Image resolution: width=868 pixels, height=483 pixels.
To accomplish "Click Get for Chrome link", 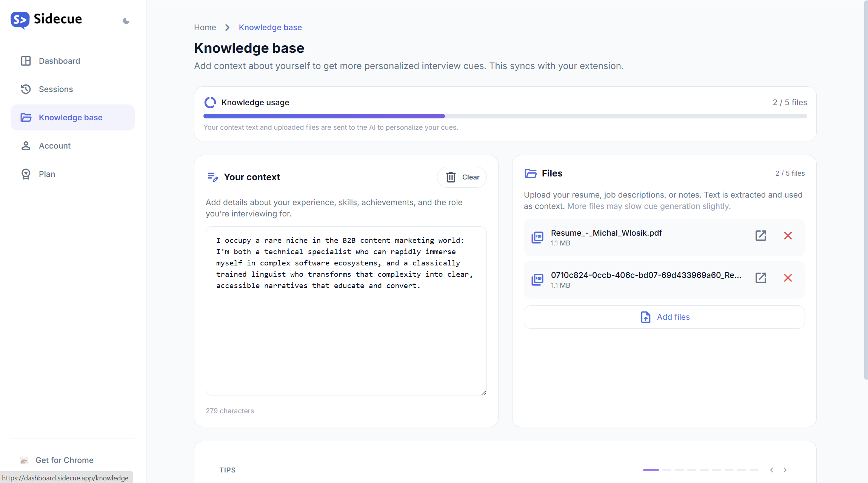I will [64, 460].
